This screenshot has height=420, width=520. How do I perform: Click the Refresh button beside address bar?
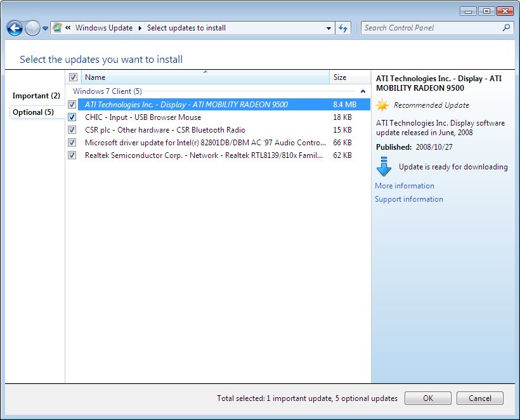click(343, 28)
